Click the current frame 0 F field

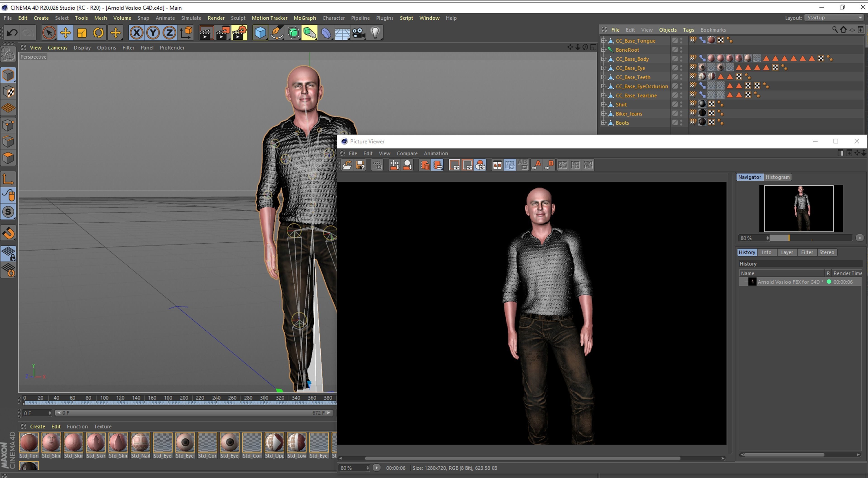click(x=37, y=413)
